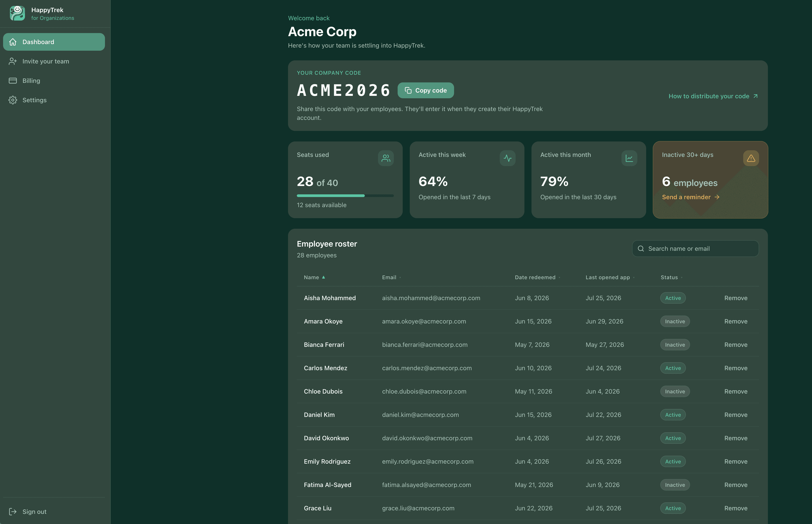
Task: Remove David Okonkwo from the roster
Action: [736, 438]
